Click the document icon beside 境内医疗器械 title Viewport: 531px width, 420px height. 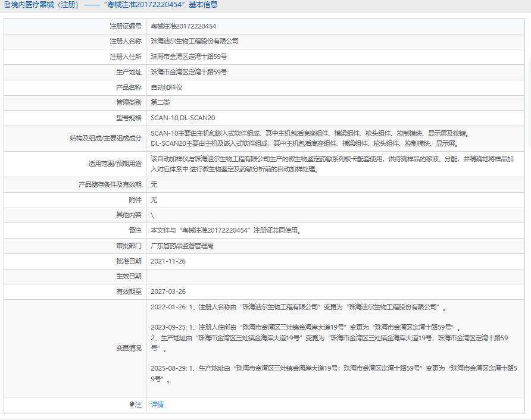coord(7,5)
